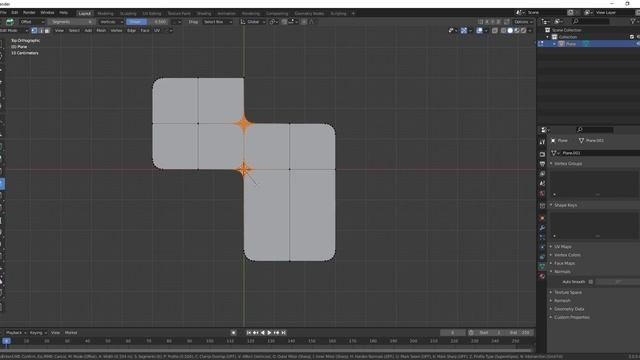Enable face select mode
Screen dimensions: 640x360
click(x=47, y=30)
